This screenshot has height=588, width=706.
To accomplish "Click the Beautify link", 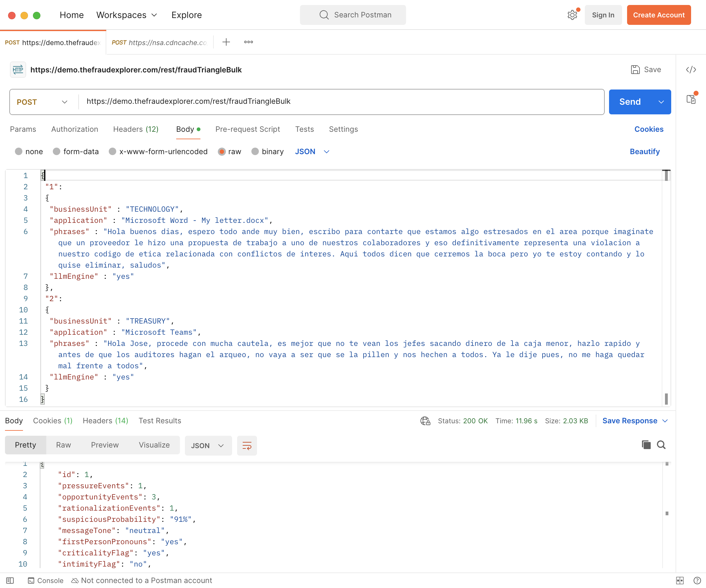I will (x=644, y=151).
